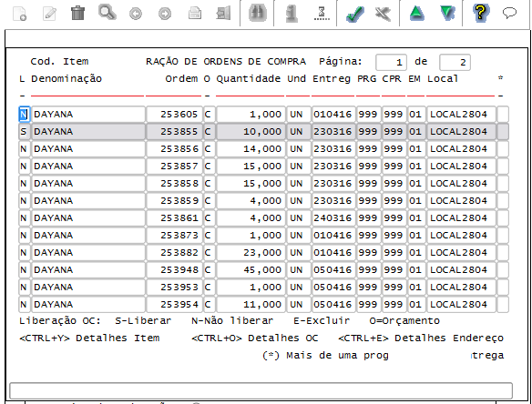Screen dimensions: 532x404
Task: Click the trash delete icon
Action: [x=77, y=14]
